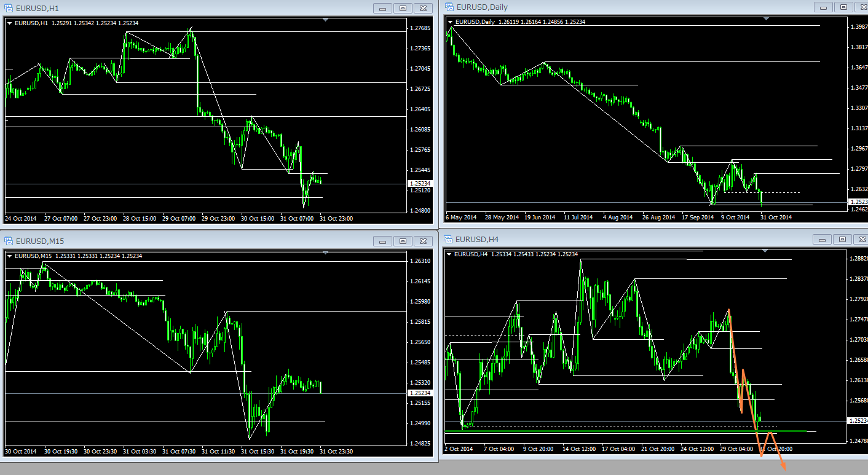
Task: Minimize the EURUSD,M15 chart window
Action: (x=383, y=241)
